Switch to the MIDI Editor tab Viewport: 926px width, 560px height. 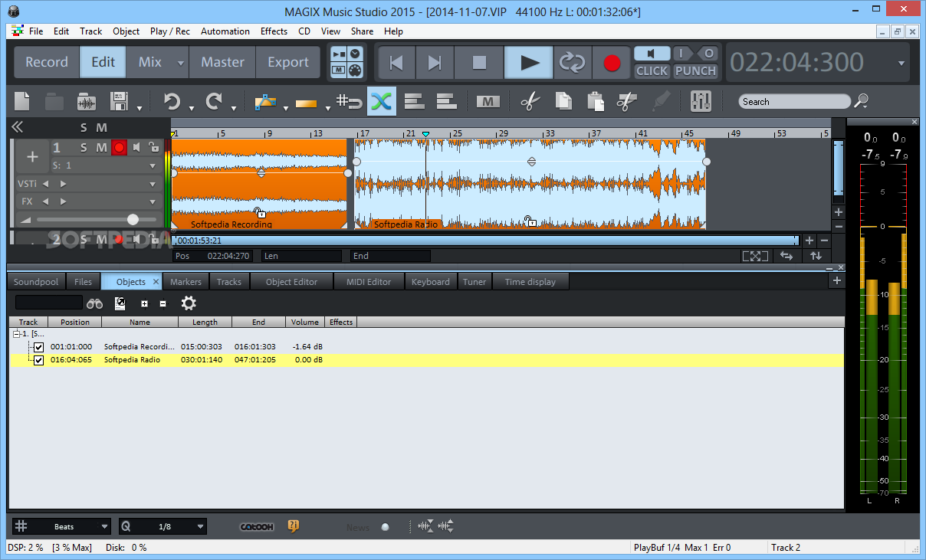369,282
